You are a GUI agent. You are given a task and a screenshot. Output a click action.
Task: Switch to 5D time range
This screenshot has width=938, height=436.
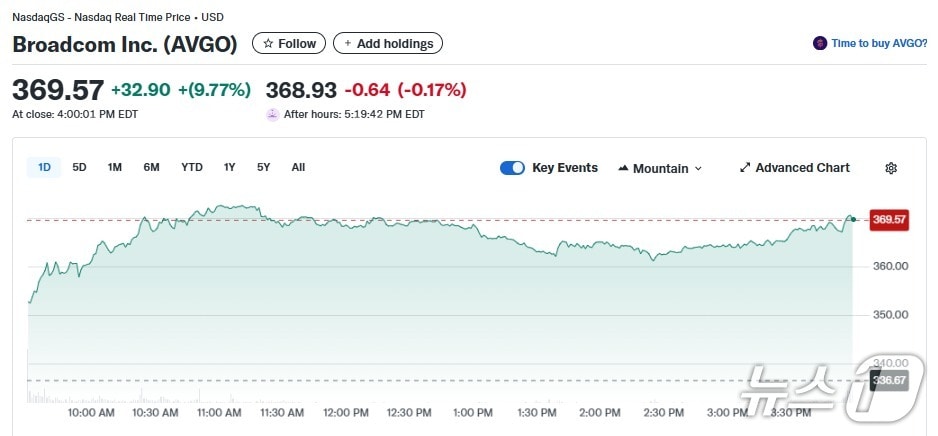79,167
